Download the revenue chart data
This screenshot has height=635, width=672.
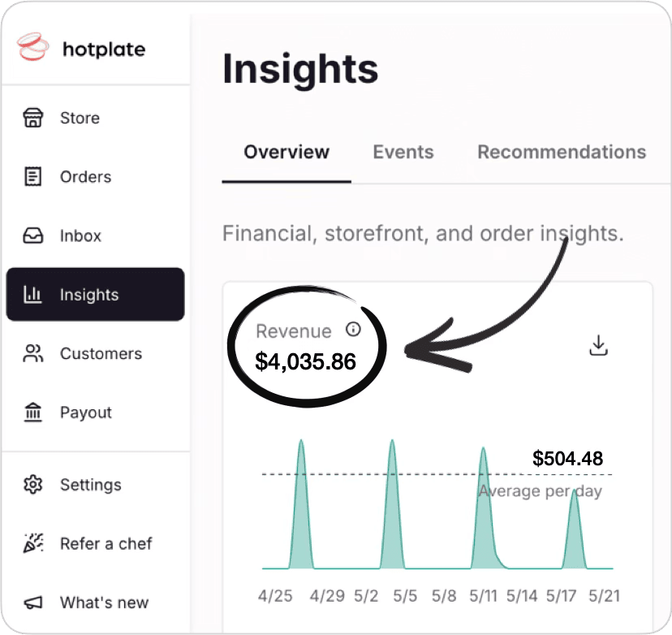[x=598, y=346]
